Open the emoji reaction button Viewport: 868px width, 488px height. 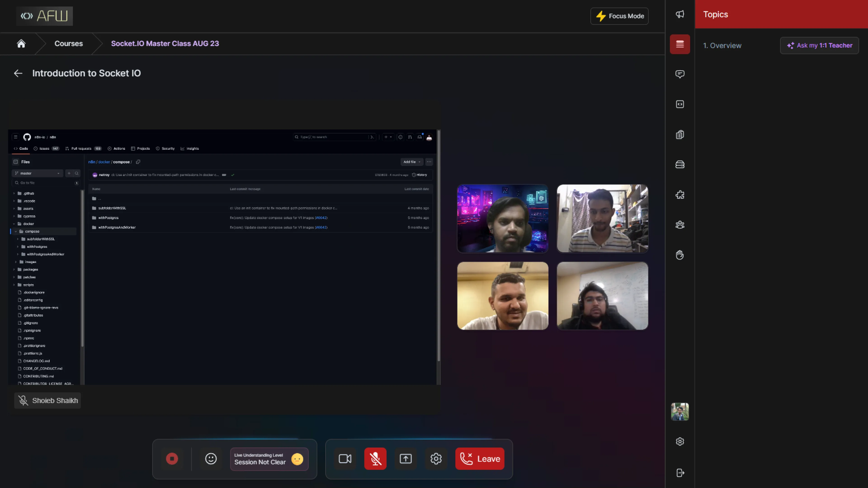[211, 459]
